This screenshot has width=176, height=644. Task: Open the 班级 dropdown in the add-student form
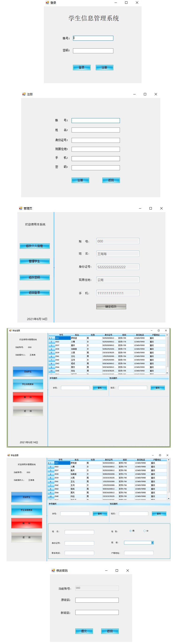coord(153,543)
